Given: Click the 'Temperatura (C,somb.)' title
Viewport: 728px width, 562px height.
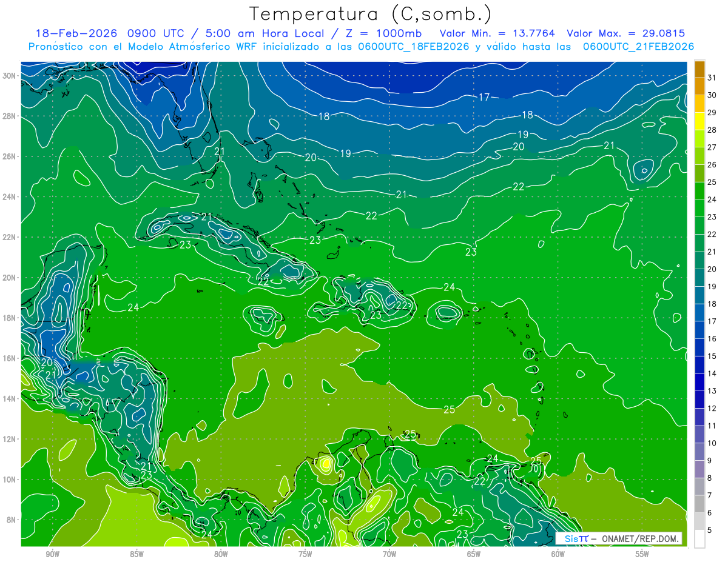Looking at the screenshot, I should (371, 14).
